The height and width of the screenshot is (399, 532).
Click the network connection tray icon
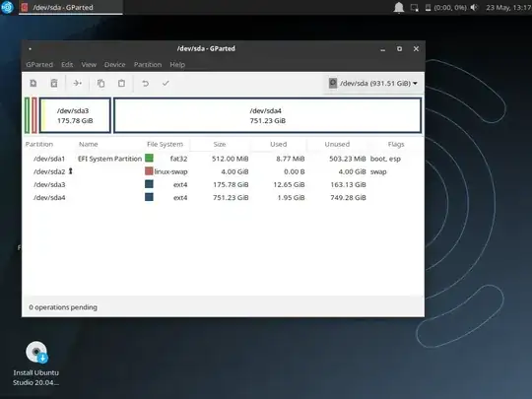pos(414,8)
